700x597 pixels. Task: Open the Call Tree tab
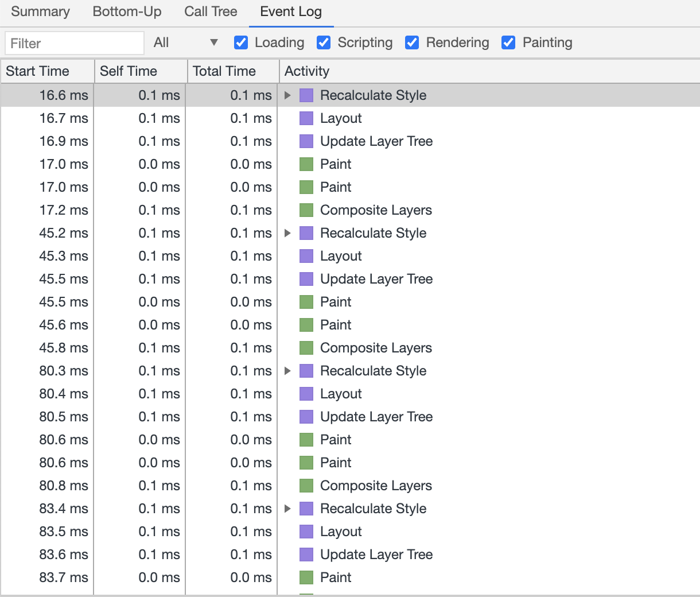point(211,11)
